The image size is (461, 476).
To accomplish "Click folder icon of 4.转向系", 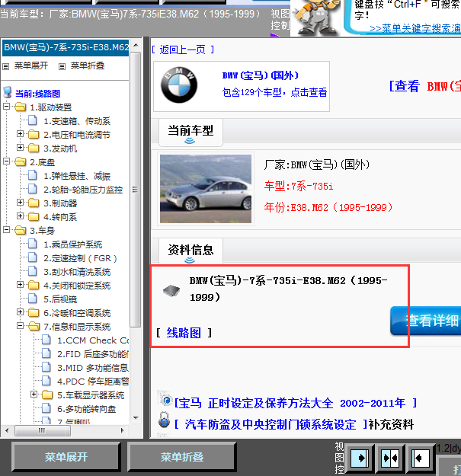I will 34,216.
